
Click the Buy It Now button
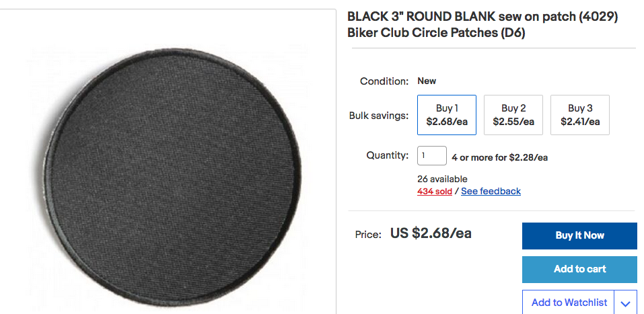579,235
